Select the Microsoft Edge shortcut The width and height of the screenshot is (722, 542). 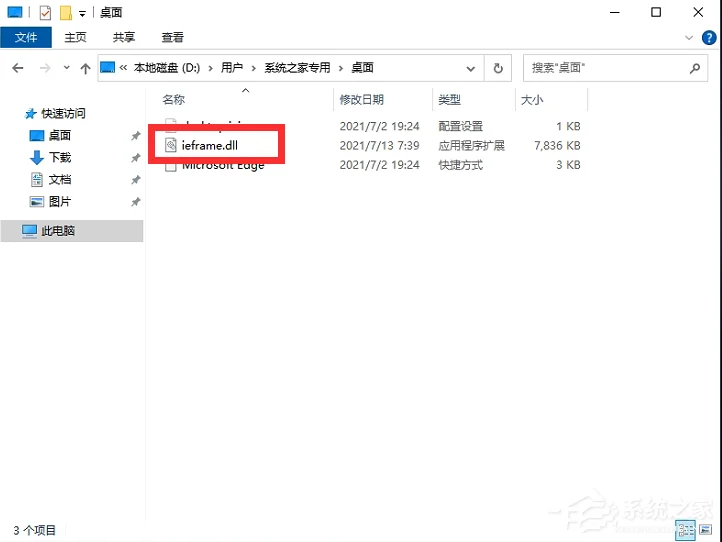click(223, 165)
